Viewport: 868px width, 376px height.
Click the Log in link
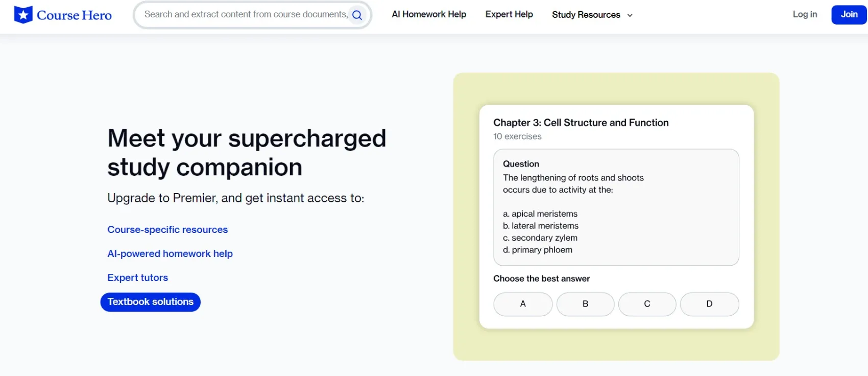click(x=804, y=14)
